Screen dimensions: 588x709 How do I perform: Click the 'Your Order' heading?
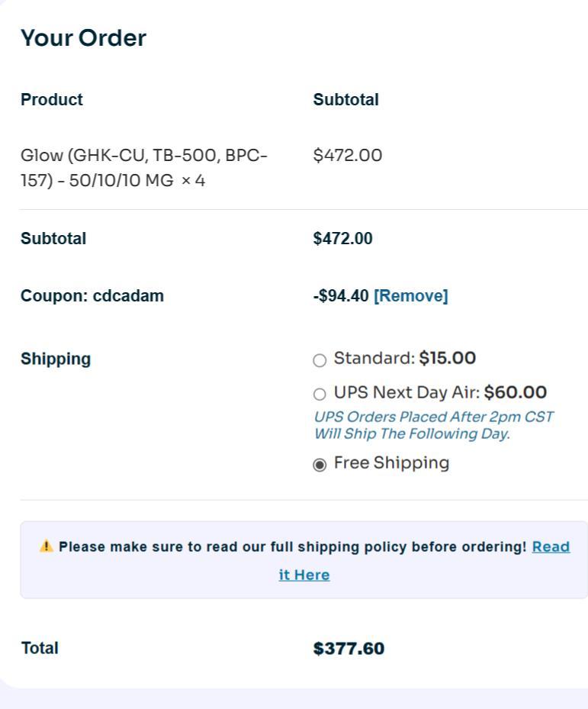[x=83, y=38]
